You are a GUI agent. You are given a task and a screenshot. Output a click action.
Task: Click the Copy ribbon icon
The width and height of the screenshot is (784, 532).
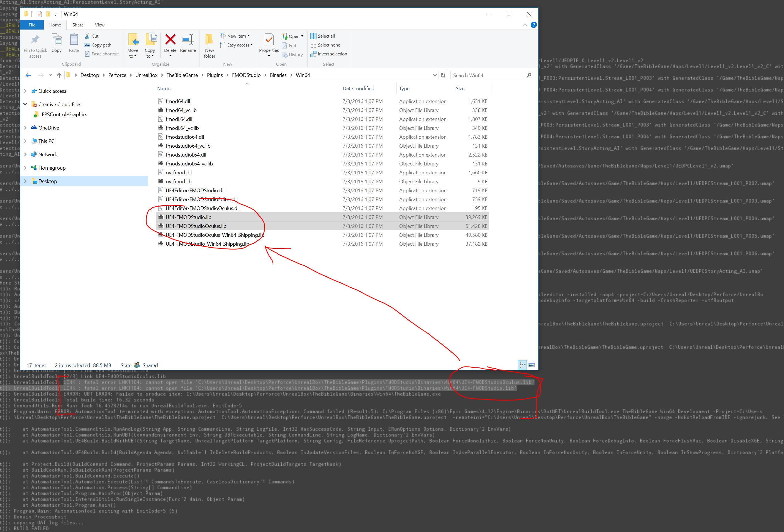(x=56, y=40)
